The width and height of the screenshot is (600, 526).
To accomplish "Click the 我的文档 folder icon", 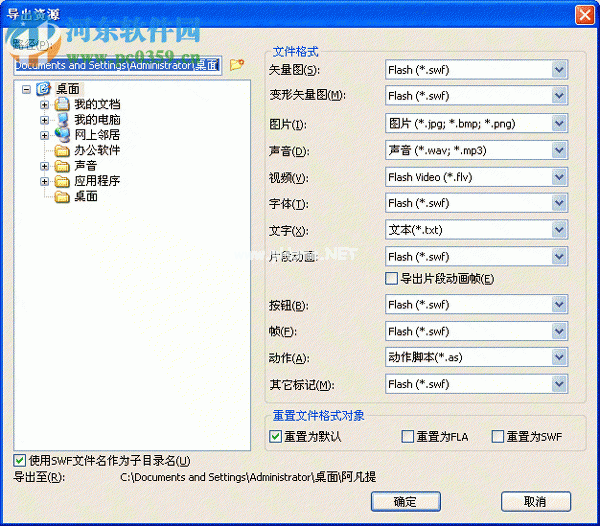I will [62, 104].
